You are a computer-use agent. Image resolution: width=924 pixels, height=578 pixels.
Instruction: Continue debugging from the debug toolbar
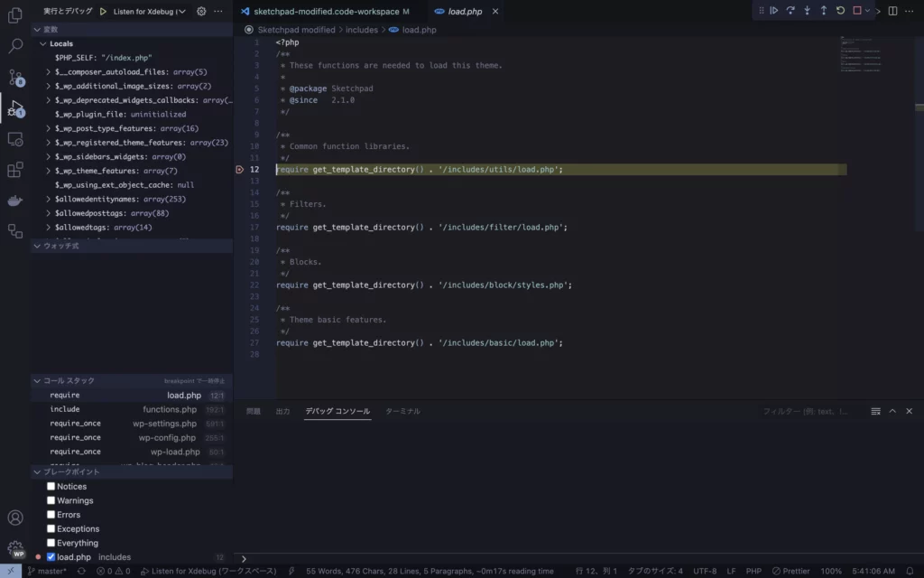[x=773, y=11]
